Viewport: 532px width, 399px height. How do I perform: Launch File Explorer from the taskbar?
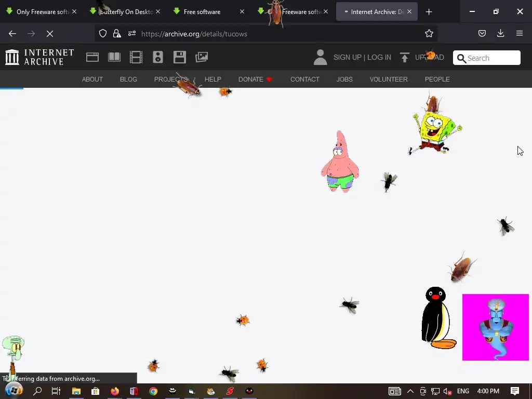76,391
